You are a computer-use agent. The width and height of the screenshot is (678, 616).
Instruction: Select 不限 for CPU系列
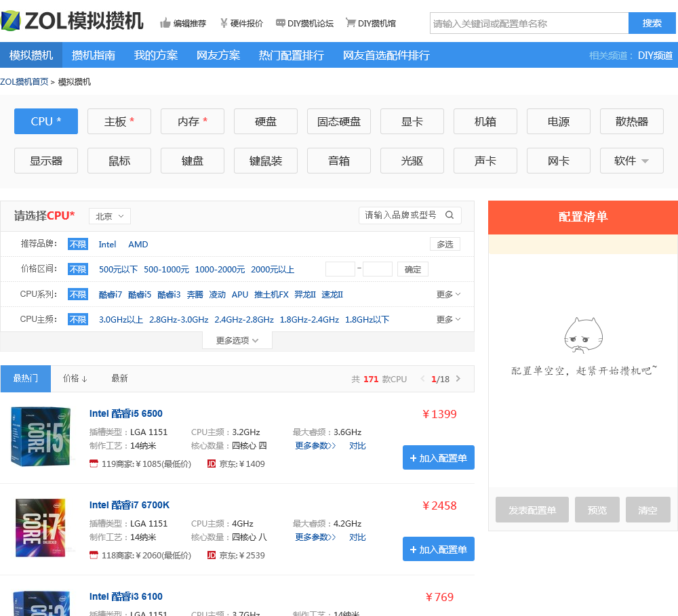(78, 294)
